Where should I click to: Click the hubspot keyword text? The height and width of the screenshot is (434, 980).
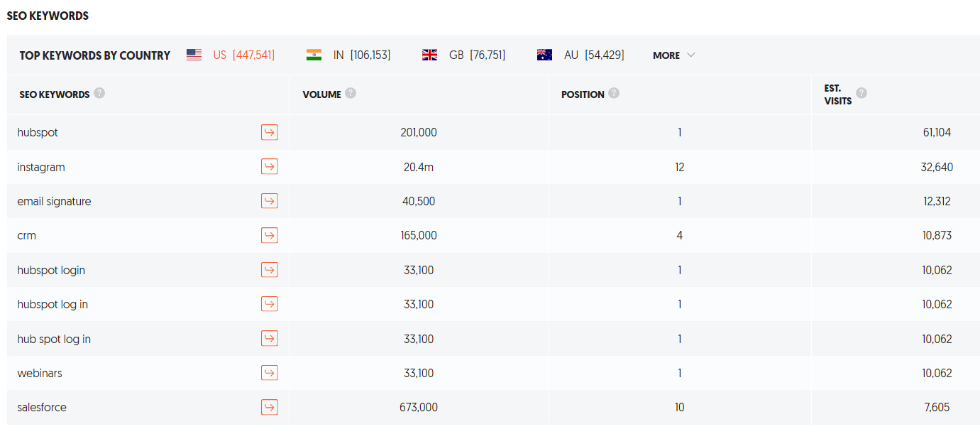pos(38,132)
